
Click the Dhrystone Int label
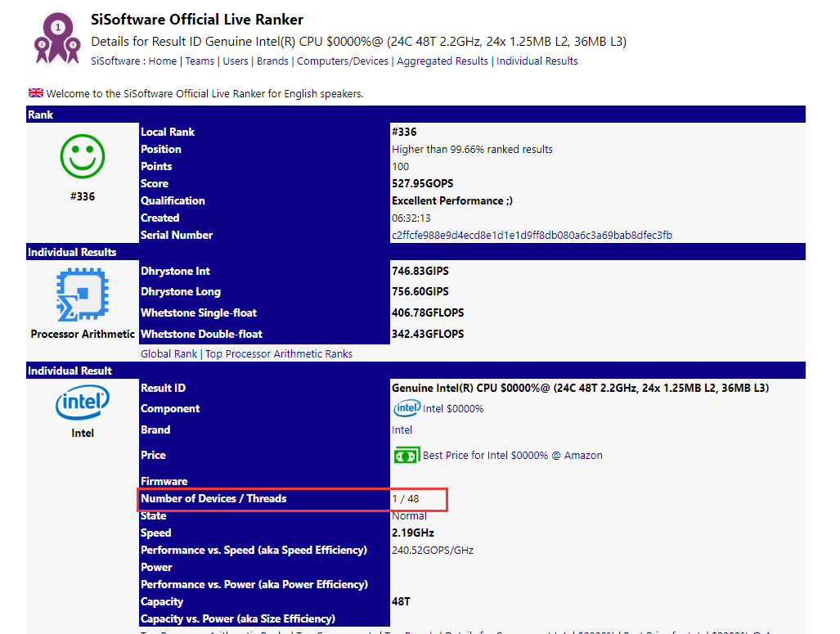[x=175, y=271]
